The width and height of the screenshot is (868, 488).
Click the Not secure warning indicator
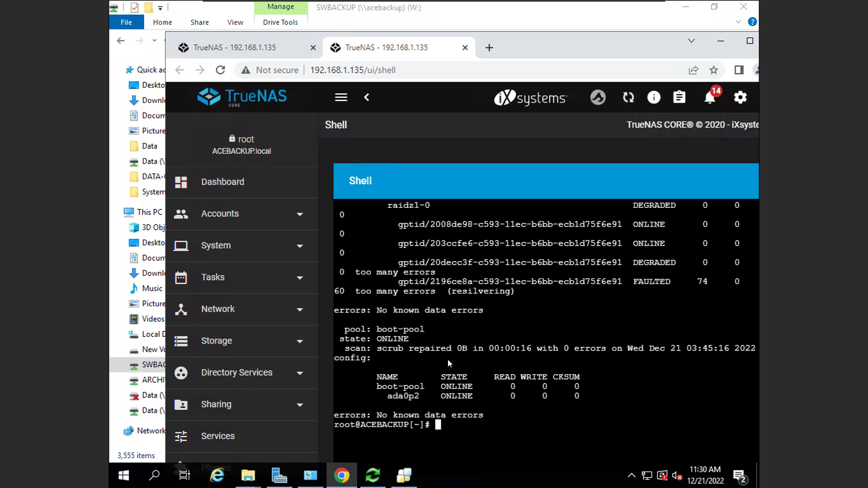point(270,70)
